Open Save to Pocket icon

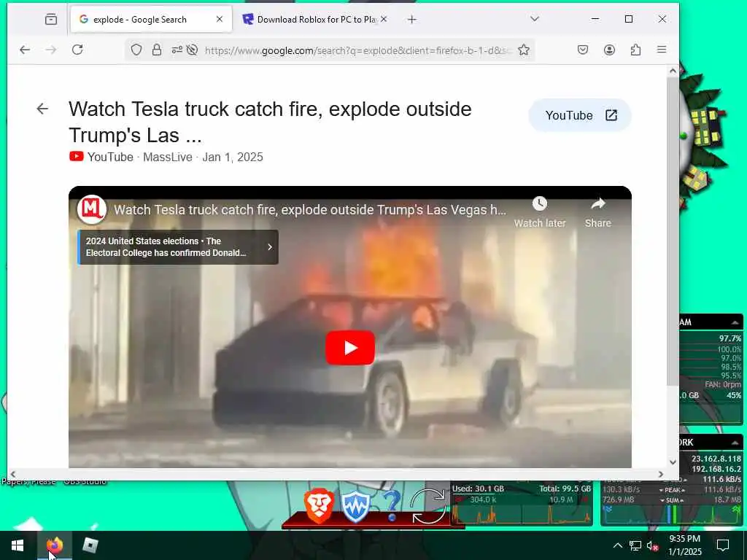coord(583,50)
